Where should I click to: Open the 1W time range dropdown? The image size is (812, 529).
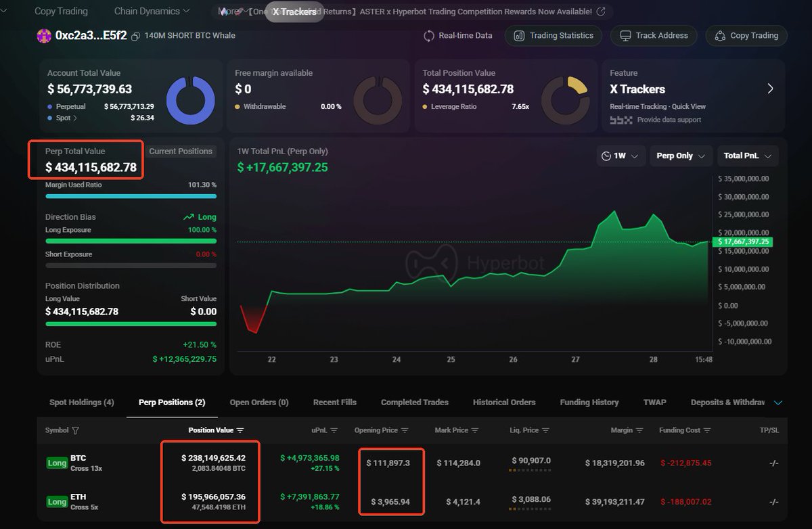click(620, 156)
